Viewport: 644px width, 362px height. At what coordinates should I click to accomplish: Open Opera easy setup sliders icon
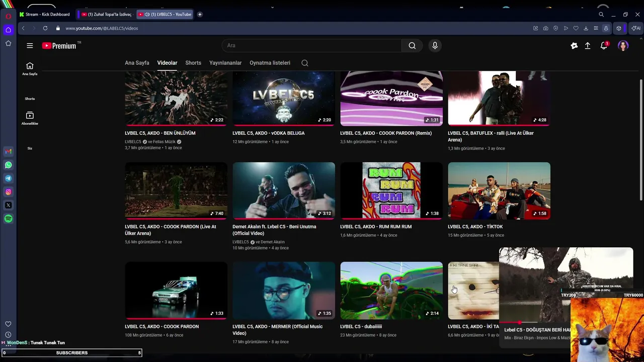click(596, 28)
